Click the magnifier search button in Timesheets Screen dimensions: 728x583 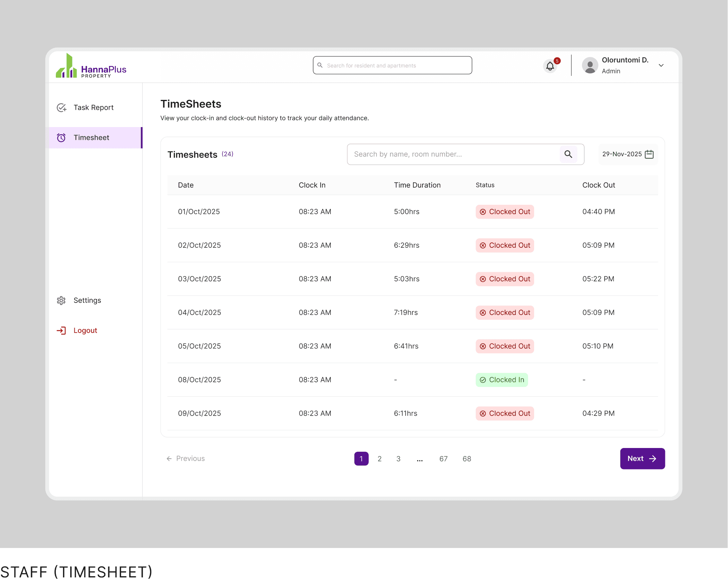pos(568,154)
